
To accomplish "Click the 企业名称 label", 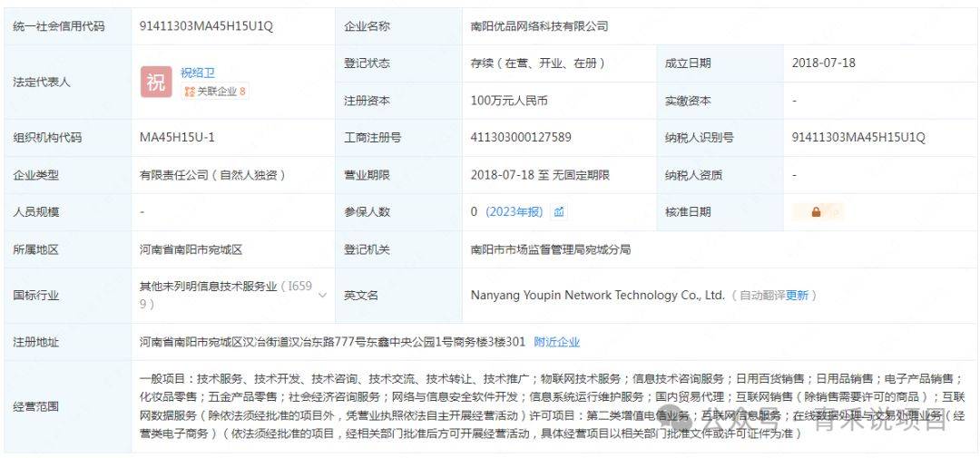I will (x=367, y=26).
